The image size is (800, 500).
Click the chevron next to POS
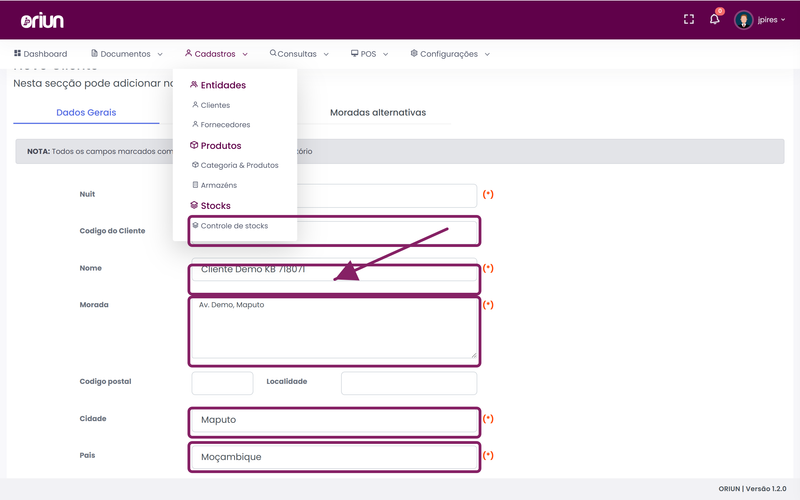coord(386,54)
